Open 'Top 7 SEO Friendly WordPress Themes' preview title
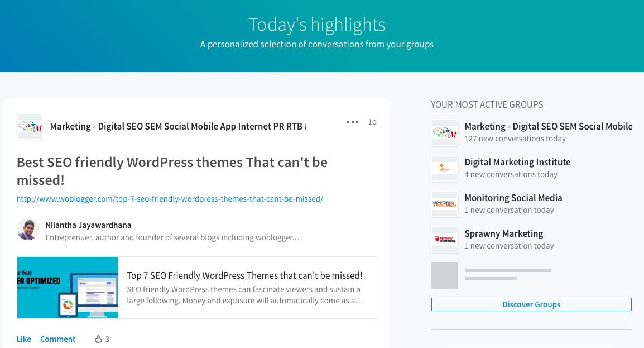 (x=245, y=275)
